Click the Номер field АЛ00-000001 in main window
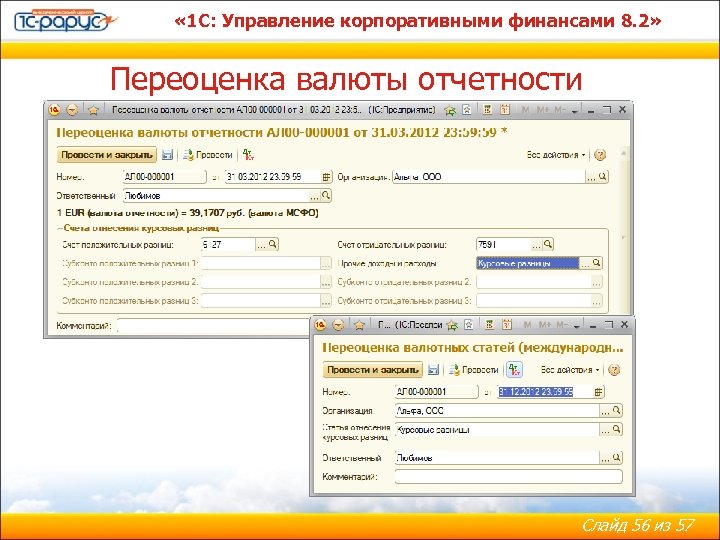This screenshot has width=720, height=540. coord(165,177)
